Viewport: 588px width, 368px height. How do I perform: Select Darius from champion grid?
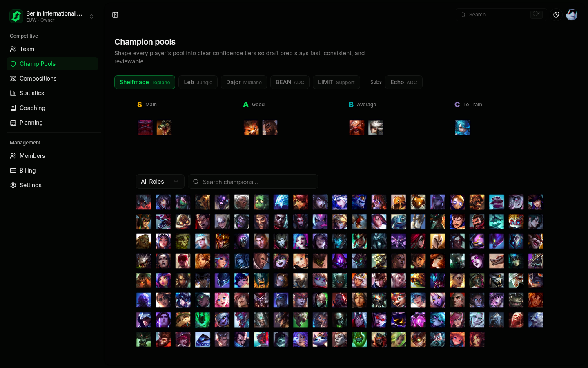pyautogui.click(x=203, y=222)
